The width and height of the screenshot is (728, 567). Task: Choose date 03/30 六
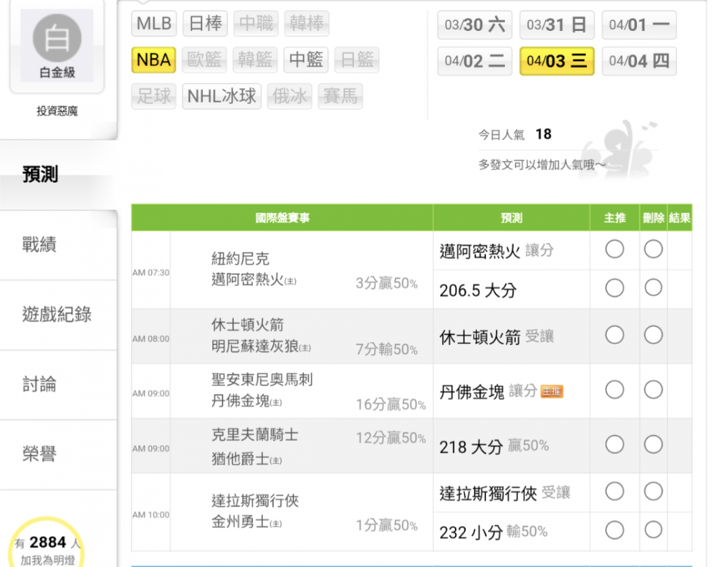475,25
